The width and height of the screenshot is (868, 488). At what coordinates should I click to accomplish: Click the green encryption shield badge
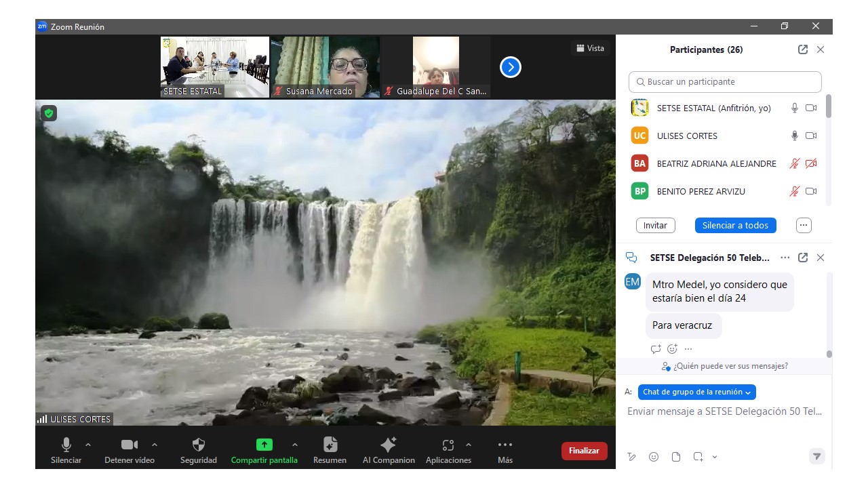tap(48, 113)
